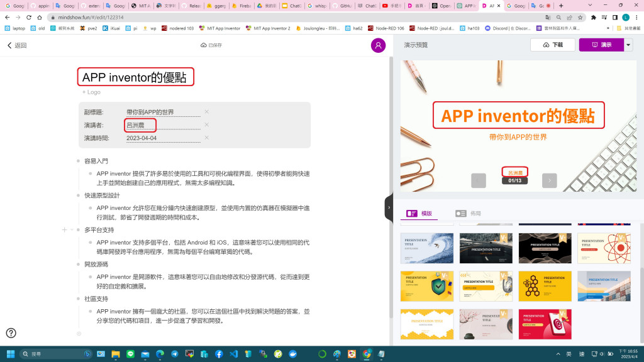Add new item at outline bottom
644x362 pixels.
point(79,334)
